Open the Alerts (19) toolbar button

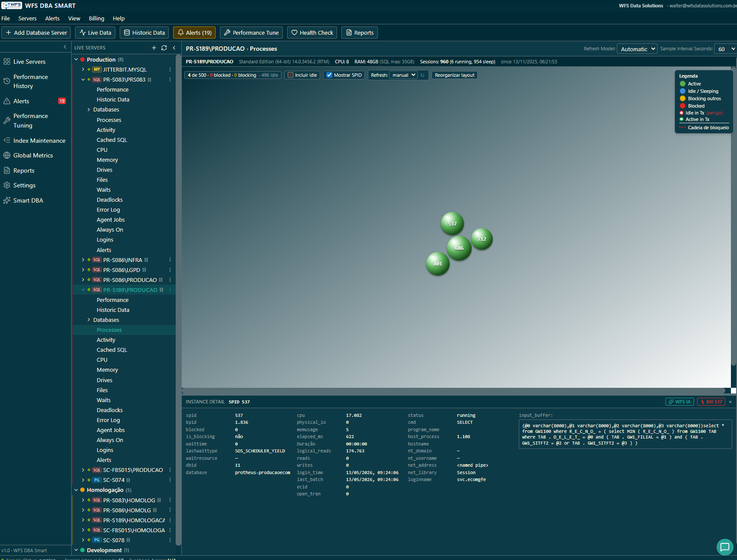[194, 33]
